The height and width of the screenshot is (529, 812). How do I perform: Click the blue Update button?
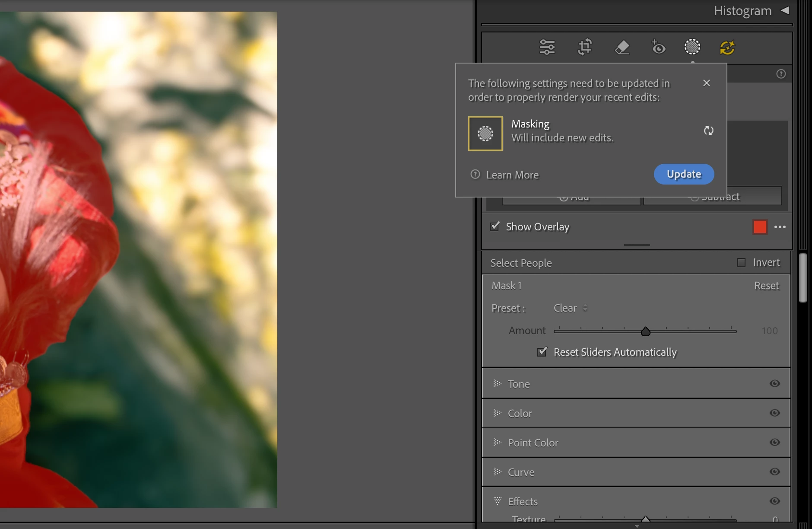(x=684, y=174)
